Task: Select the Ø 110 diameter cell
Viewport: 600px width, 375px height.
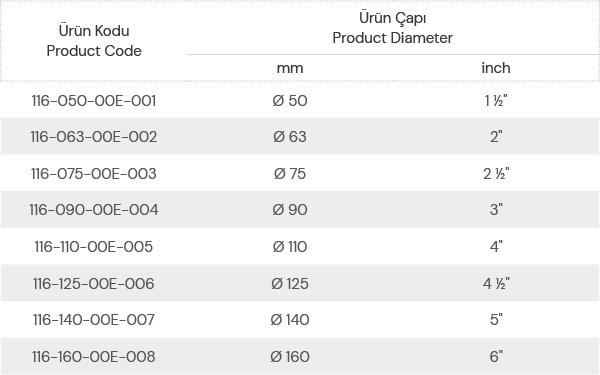Action: coord(290,247)
